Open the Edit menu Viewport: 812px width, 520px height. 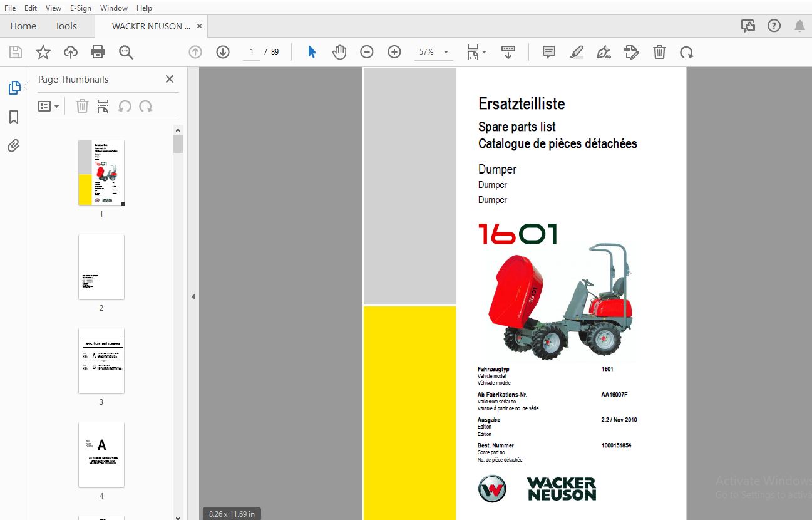[x=31, y=8]
